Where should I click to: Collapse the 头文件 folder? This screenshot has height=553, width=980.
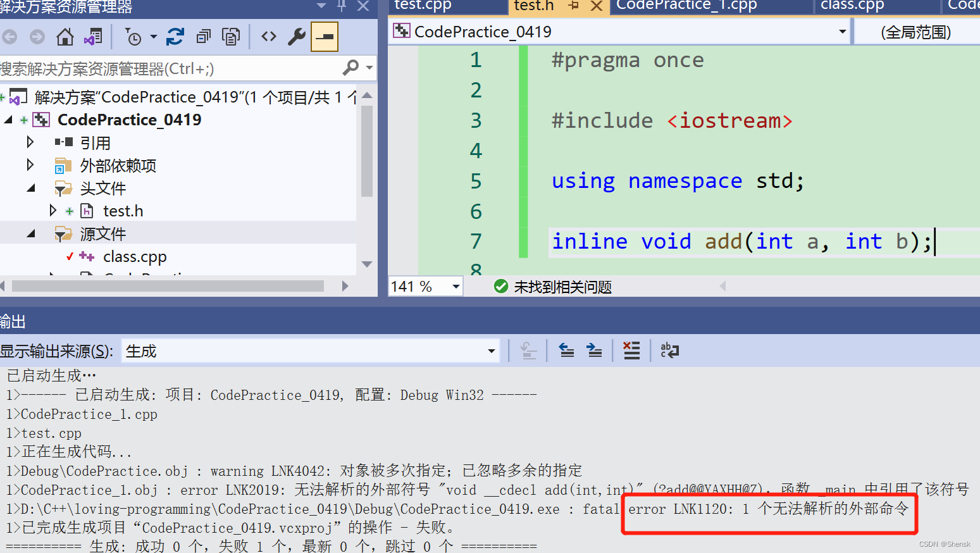point(31,188)
